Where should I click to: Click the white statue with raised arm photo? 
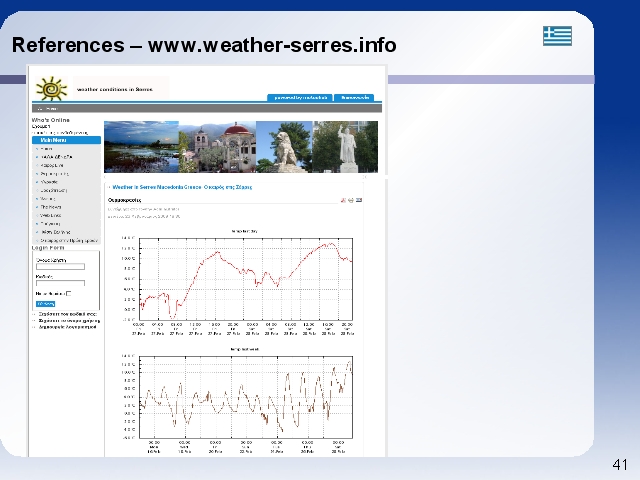345,147
